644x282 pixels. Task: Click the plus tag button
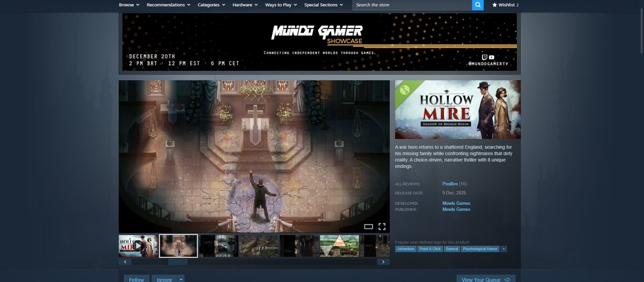pyautogui.click(x=503, y=249)
